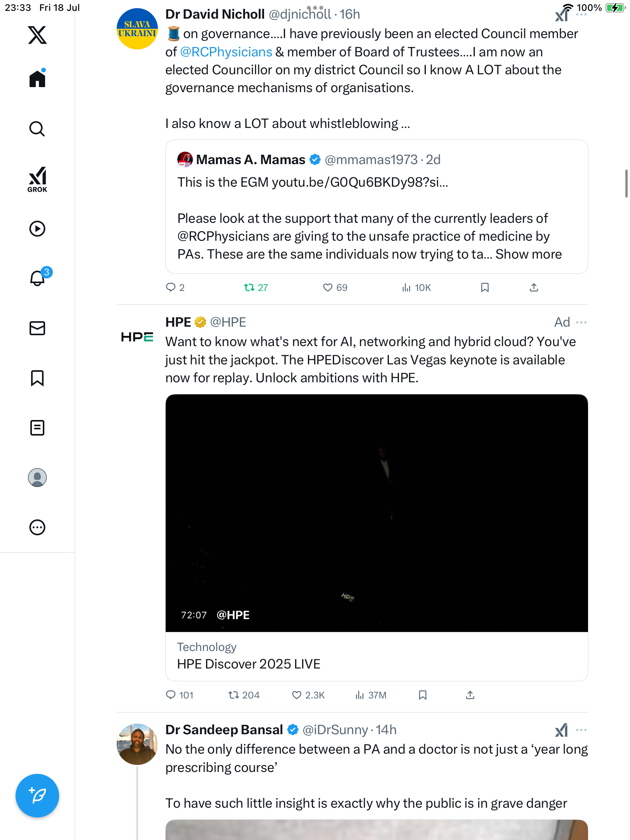The image size is (630, 840).
Task: Toggle repost on Dr David Nicholl's post
Action: point(256,287)
